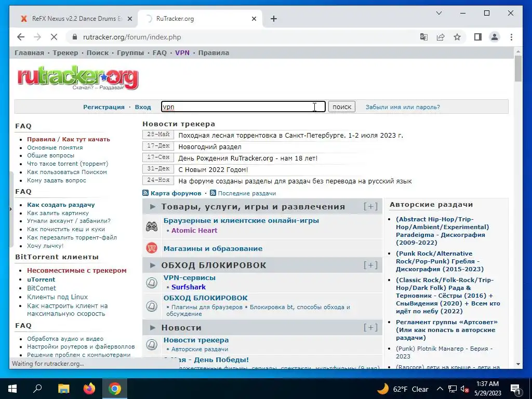Click the ОБХОД БЛОКИРОВОК subforum row icon
The height and width of the screenshot is (399, 532).
pyautogui.click(x=152, y=305)
